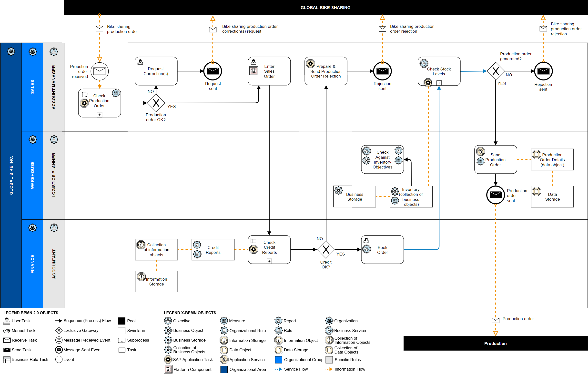Click the business service icon in Book Order

(x=367, y=249)
